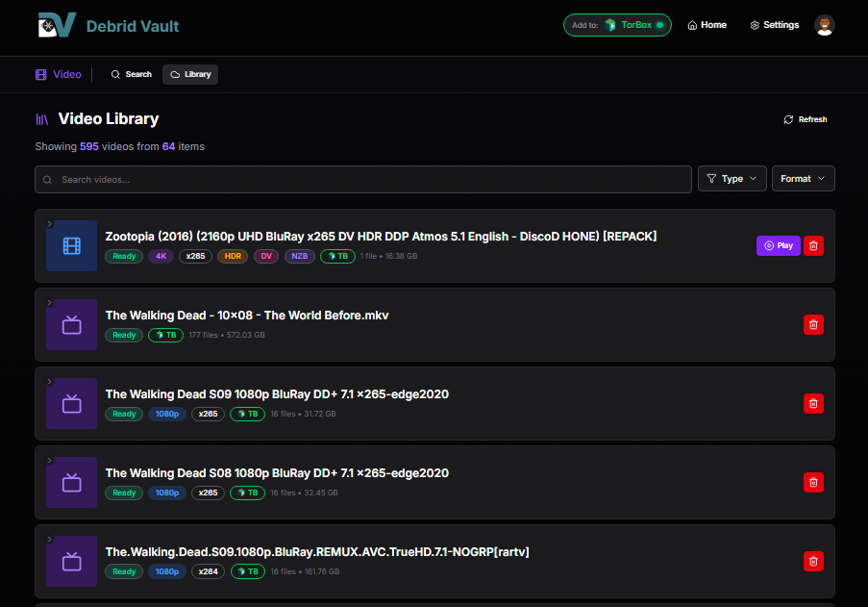Open the user avatar profile
This screenshot has height=607, width=868.
825,25
